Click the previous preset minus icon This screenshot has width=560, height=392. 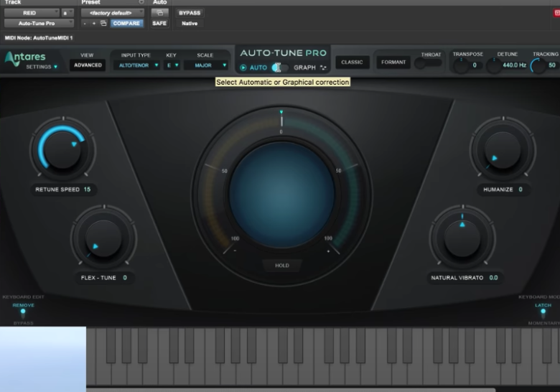pos(85,24)
